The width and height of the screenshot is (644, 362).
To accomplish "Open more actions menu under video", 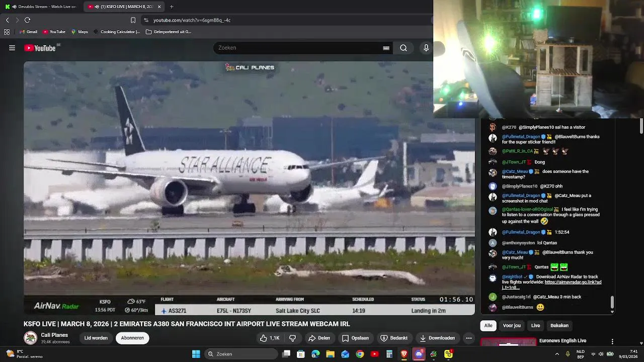I will 469,338.
